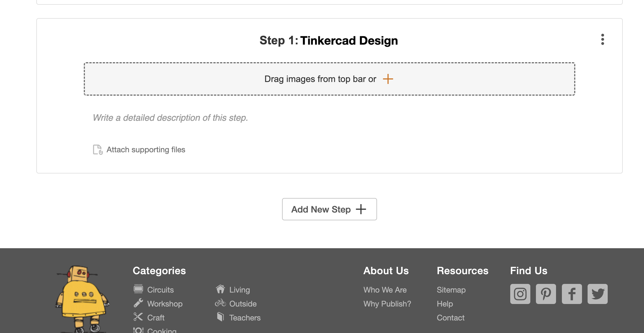Open the Step 1 three-dot options menu
Screen dimensions: 644x333
point(602,40)
